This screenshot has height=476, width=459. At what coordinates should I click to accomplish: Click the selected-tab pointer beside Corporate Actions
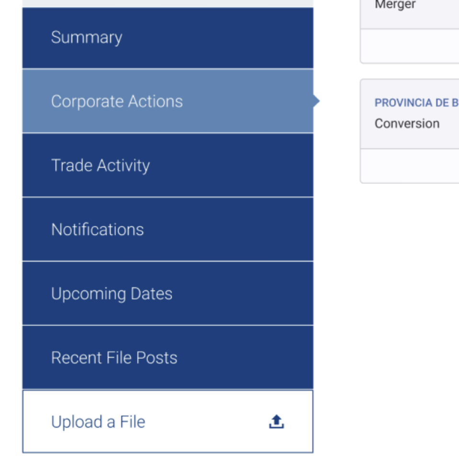pyautogui.click(x=317, y=101)
